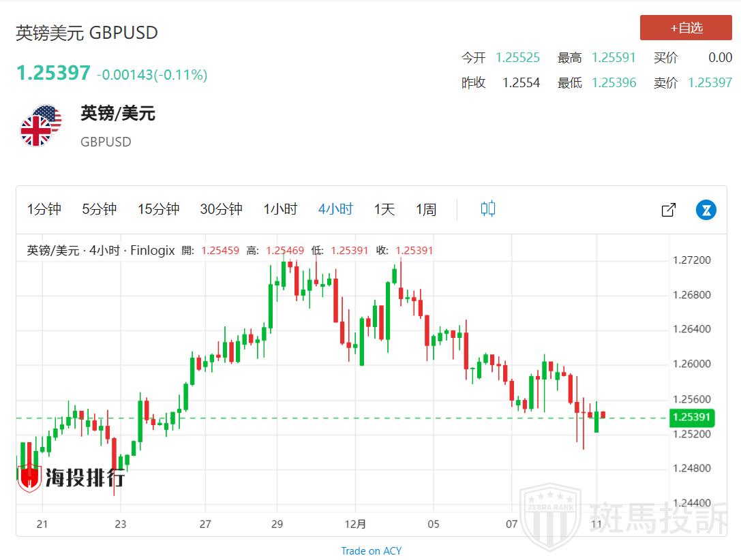The width and height of the screenshot is (741, 560).
Task: Open chart in popup window icon
Action: click(x=668, y=210)
